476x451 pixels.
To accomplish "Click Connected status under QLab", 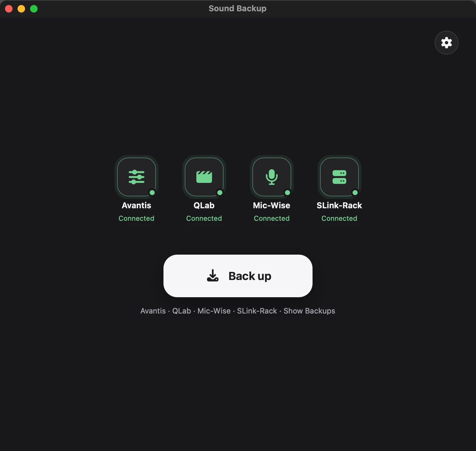I will (204, 218).
